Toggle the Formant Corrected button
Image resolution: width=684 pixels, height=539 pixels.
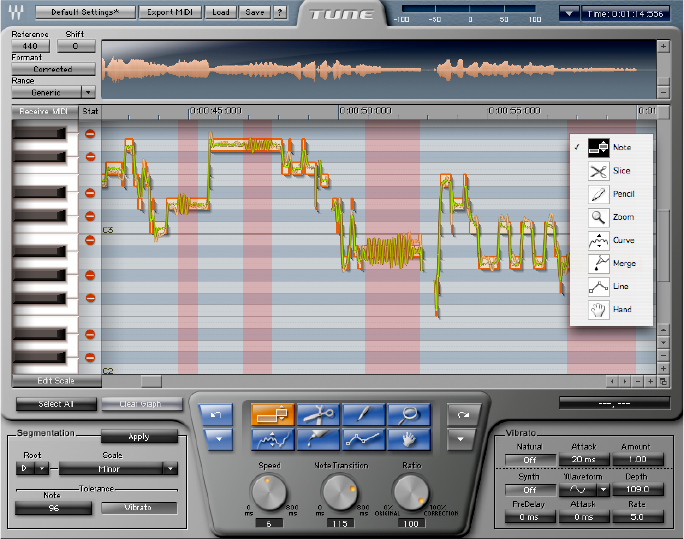(x=53, y=69)
